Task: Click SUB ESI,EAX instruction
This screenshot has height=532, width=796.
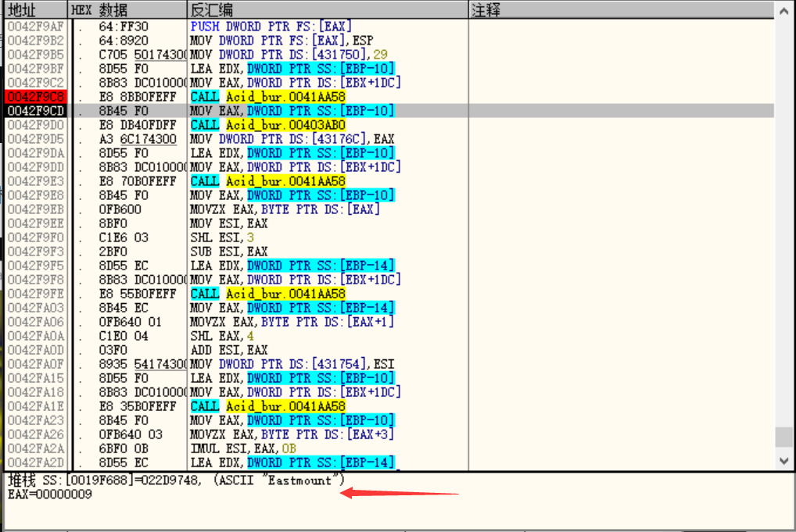Action: tap(228, 252)
